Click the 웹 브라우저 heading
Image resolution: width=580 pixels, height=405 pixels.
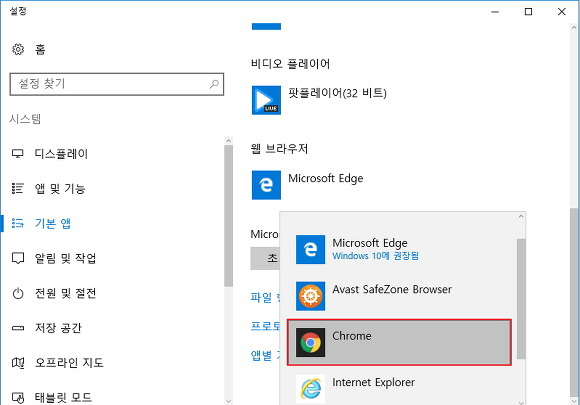279,149
